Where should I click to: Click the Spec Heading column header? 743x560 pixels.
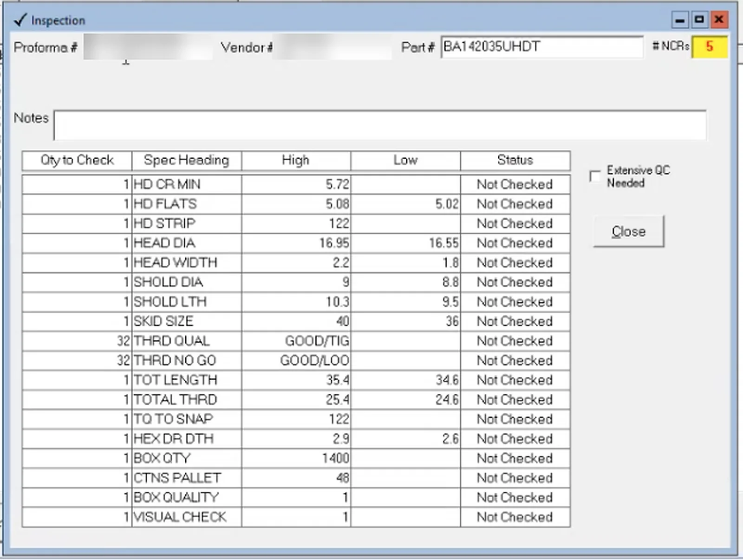(187, 160)
